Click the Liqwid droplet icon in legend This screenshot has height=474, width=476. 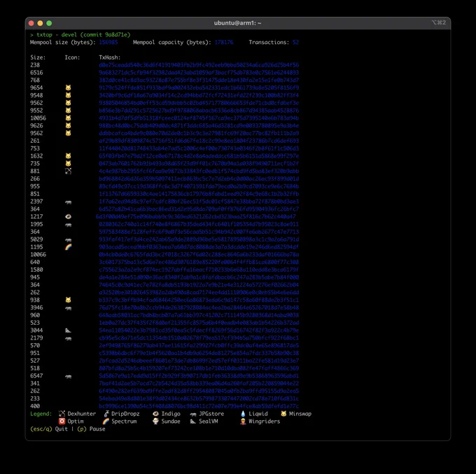point(243,414)
